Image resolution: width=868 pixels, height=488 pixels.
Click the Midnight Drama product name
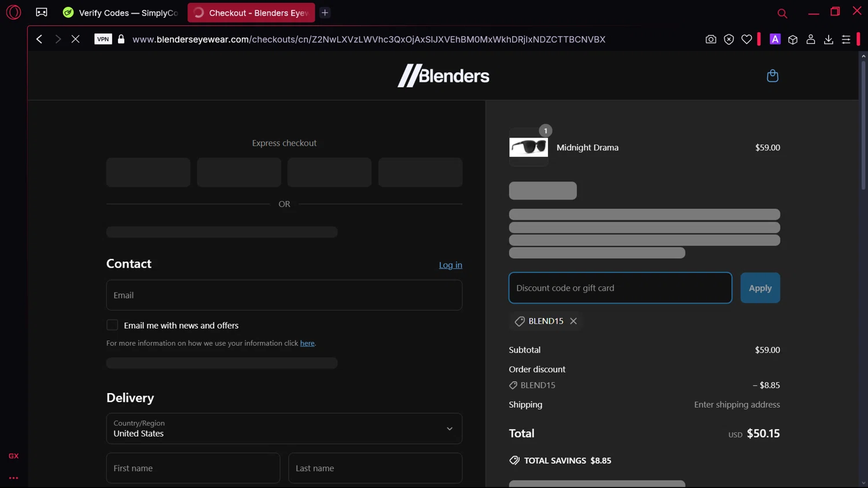pos(587,147)
